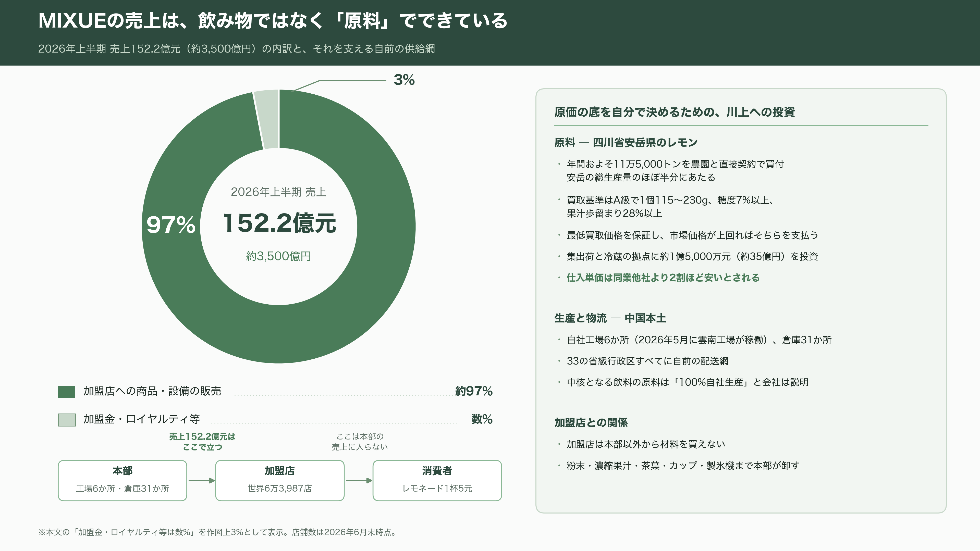Screen dimensions: 980x551
Task: Click the 加盟店 box in the flow diagram
Action: pos(280,480)
